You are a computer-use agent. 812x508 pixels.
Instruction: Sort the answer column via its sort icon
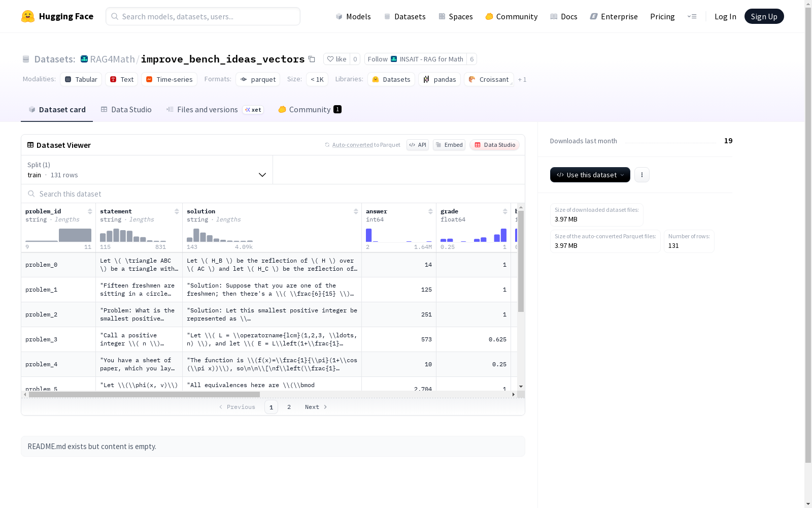[x=430, y=211]
